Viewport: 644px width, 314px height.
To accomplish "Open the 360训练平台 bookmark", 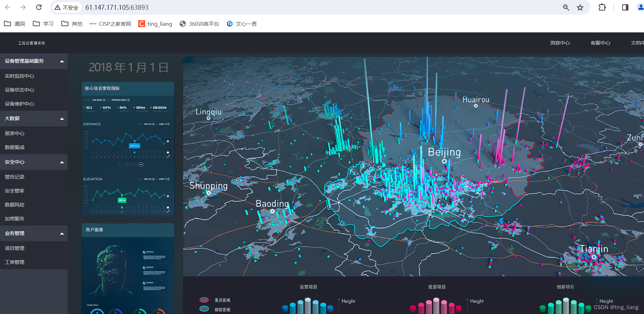I will [199, 24].
